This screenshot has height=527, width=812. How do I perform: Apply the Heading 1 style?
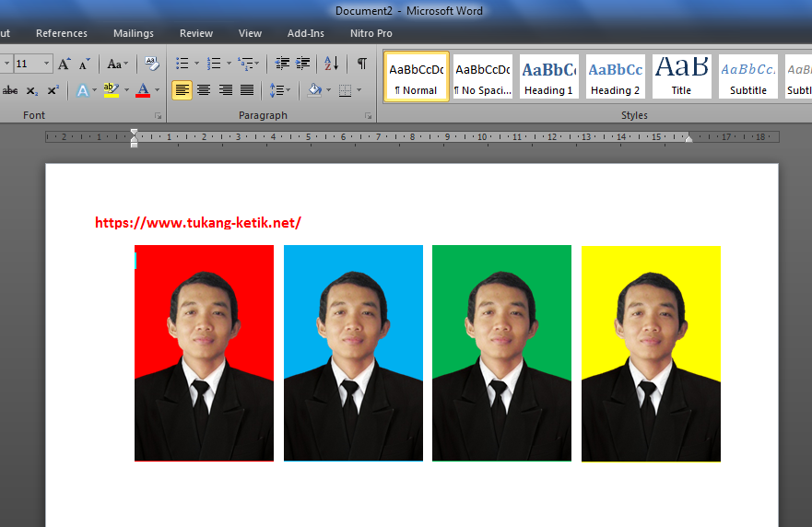[x=549, y=76]
